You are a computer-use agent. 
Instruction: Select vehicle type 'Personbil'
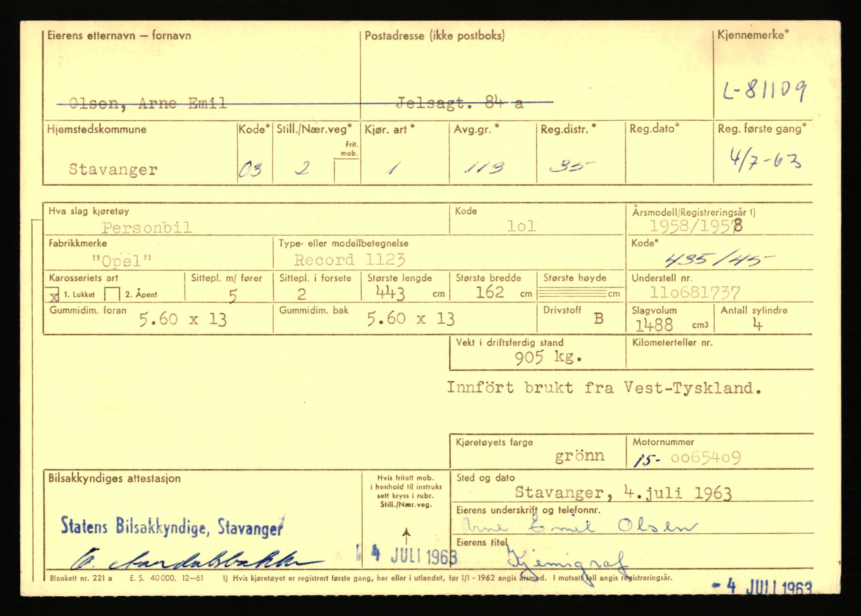pos(147,228)
